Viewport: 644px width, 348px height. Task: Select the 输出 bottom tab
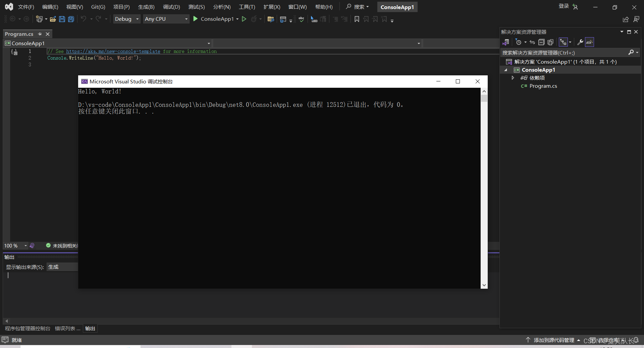(90, 329)
